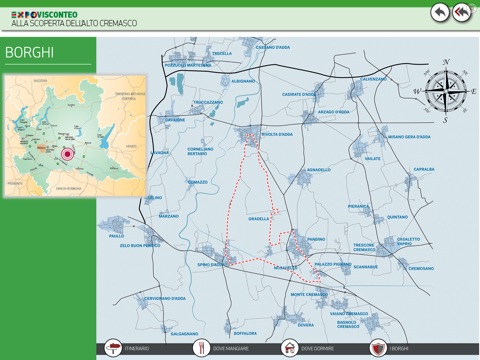
Task: Select the I Borghi label
Action: (399, 349)
